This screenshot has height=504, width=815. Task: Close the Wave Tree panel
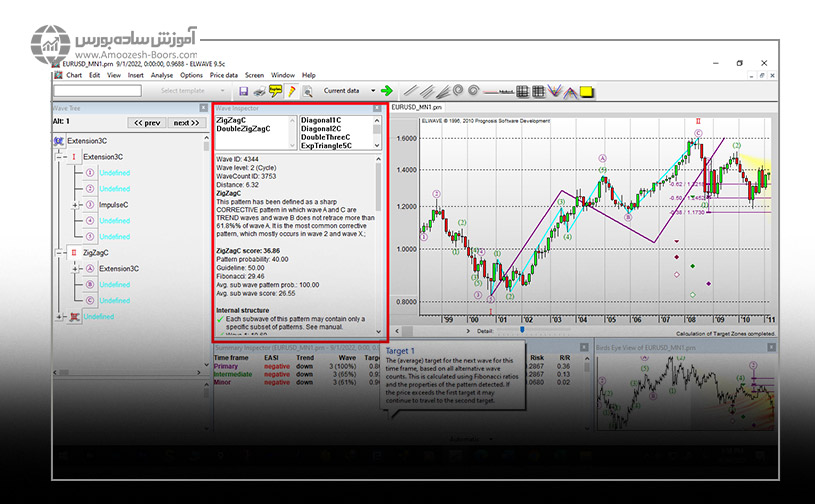pos(205,107)
